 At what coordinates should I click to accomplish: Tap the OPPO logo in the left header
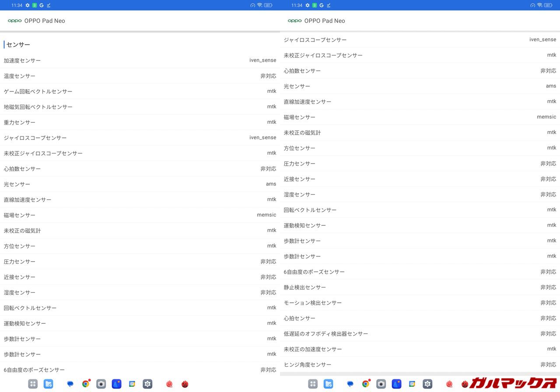click(x=14, y=21)
